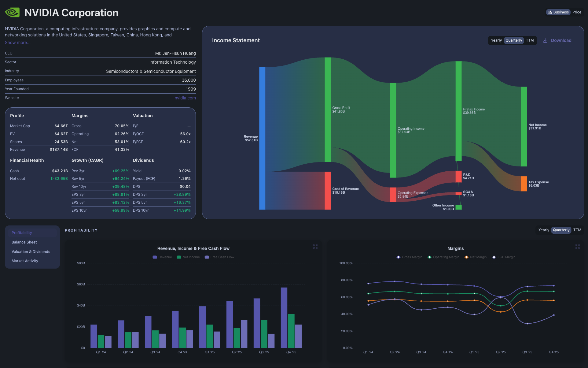588x368 pixels.
Task: Expand the Revenue, Income & Free Cash Flow chart
Action: pos(315,247)
